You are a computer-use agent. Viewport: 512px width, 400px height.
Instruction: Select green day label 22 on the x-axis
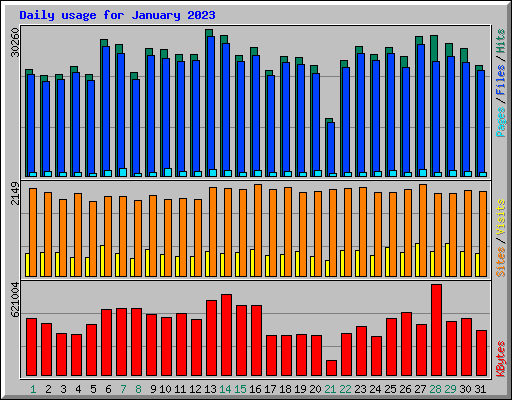[x=345, y=389]
